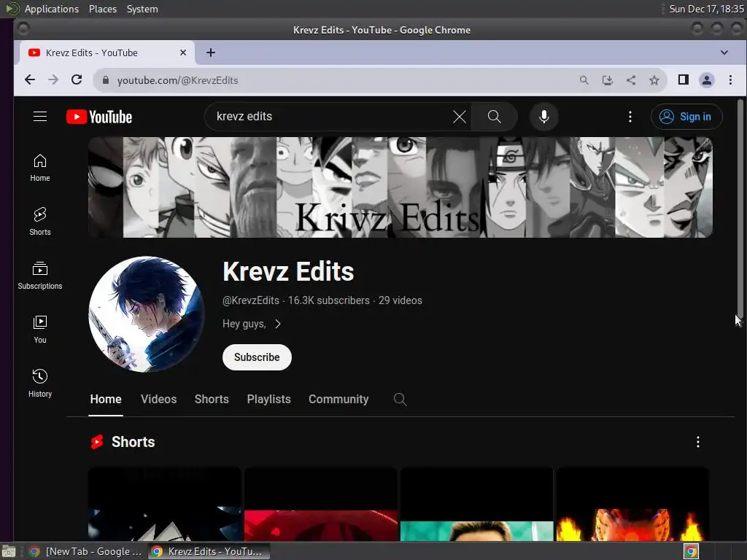
Task: Click the show desktop taskbar icon
Action: click(9, 552)
